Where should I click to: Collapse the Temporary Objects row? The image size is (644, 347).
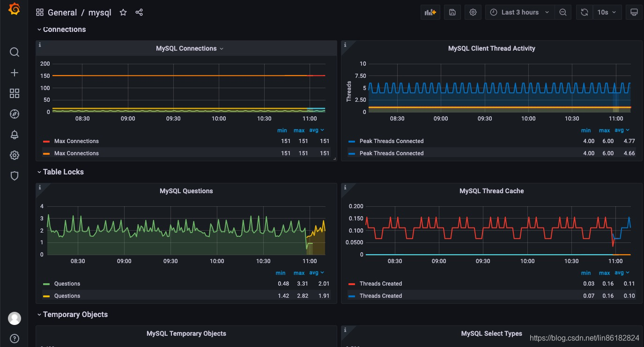click(73, 315)
